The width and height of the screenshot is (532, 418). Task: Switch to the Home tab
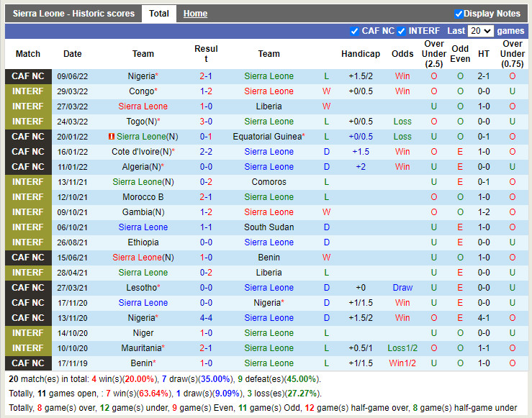click(x=195, y=14)
